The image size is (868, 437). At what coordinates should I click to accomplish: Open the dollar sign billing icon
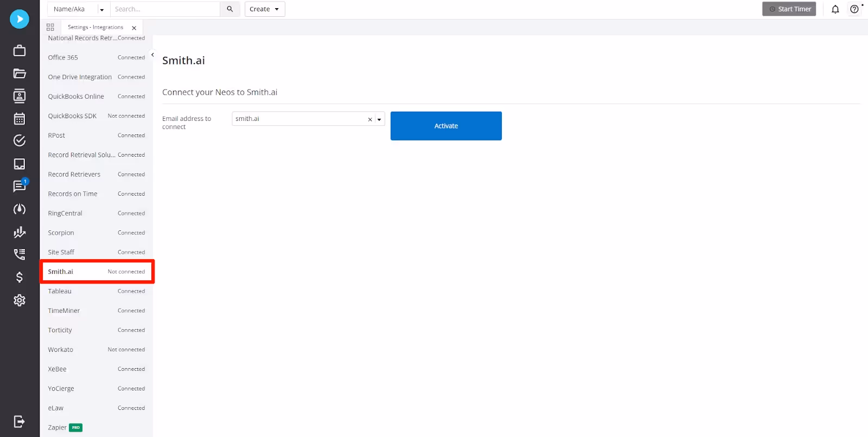tap(20, 277)
